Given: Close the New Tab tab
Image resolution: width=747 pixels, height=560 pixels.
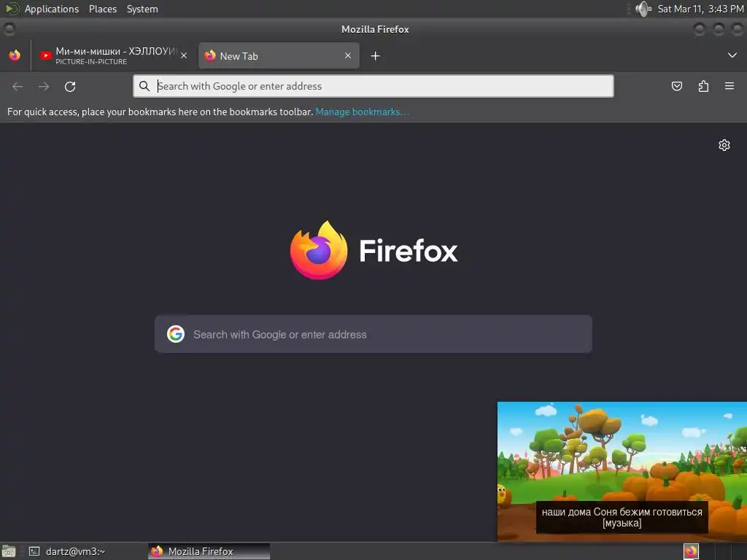Looking at the screenshot, I should pyautogui.click(x=348, y=55).
